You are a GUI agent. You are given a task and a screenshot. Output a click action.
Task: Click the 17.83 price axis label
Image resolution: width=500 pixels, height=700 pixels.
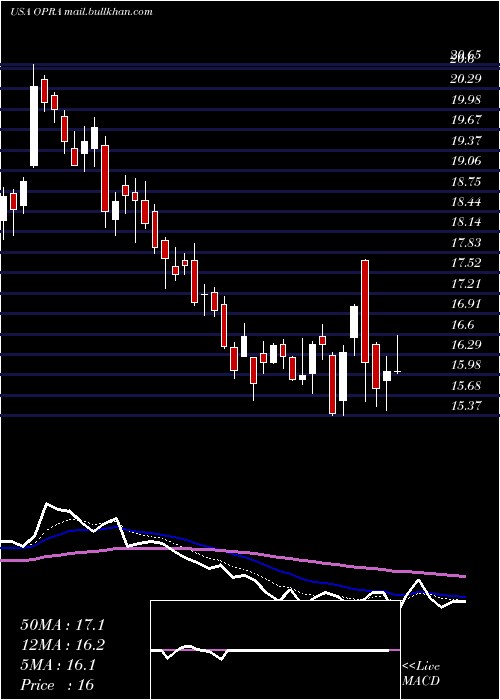coord(466,242)
